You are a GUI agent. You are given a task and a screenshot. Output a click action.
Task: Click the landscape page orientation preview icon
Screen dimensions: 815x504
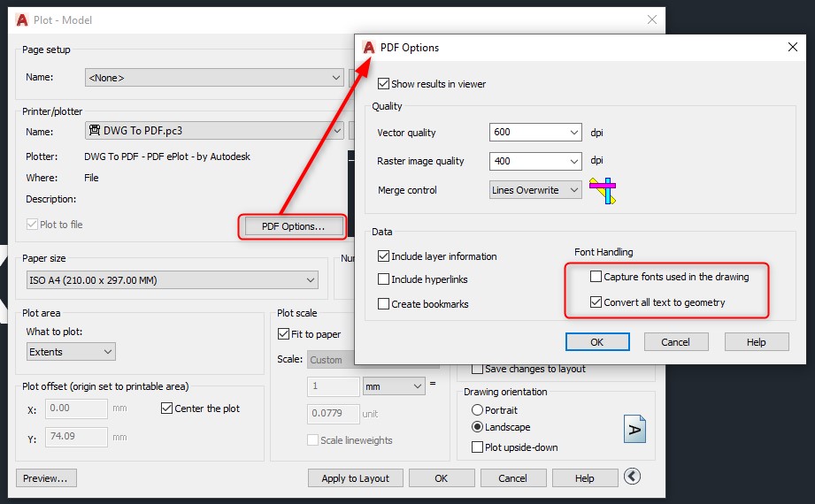[x=634, y=429]
